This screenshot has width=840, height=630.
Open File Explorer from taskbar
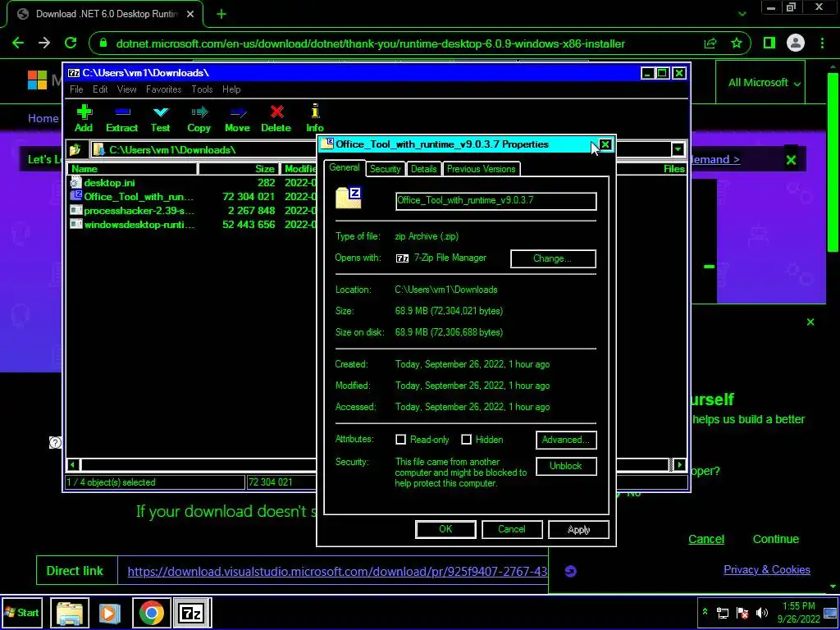pyautogui.click(x=70, y=613)
